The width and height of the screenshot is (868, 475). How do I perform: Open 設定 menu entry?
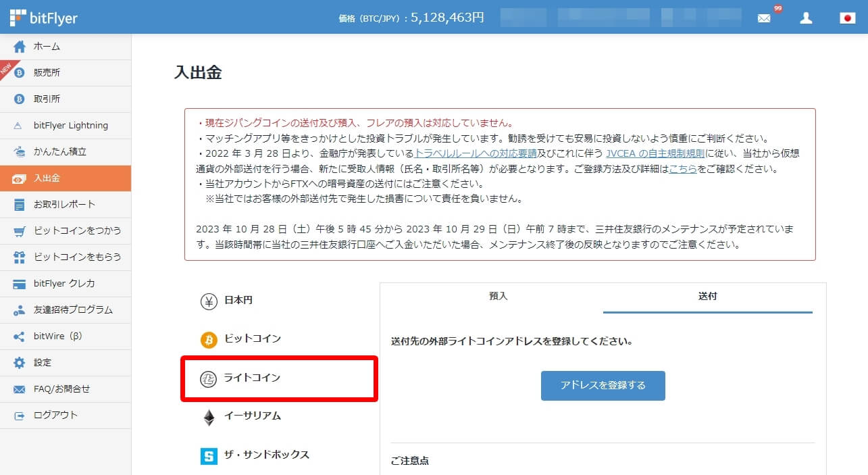(x=66, y=363)
